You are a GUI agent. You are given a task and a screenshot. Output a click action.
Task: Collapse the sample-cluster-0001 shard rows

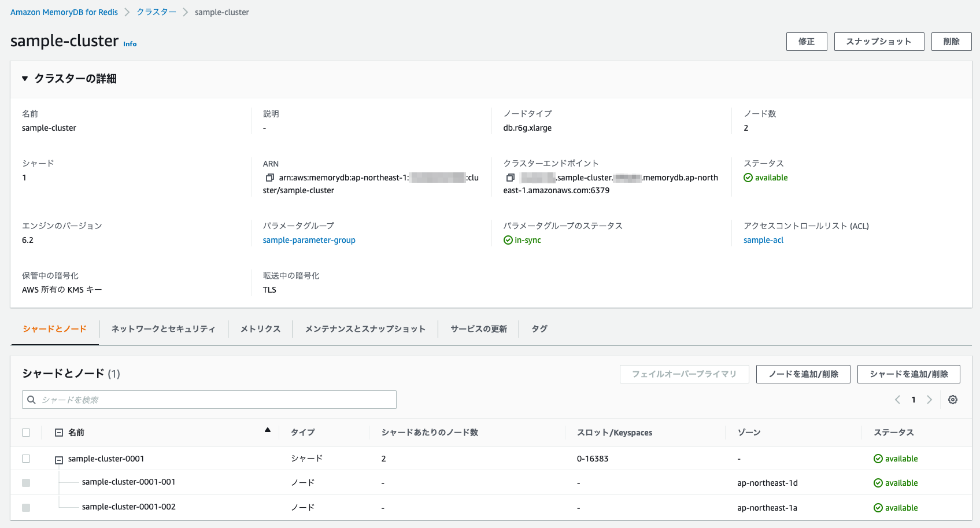pyautogui.click(x=58, y=459)
